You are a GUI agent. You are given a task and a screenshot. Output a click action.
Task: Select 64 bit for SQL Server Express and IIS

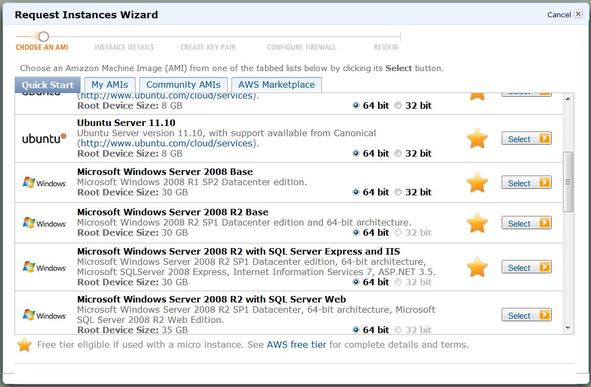(356, 282)
